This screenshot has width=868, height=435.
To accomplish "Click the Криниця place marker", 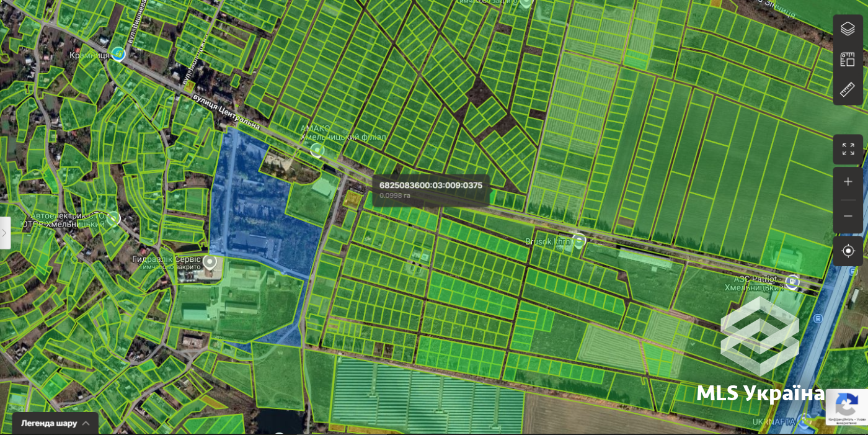I will click(118, 54).
